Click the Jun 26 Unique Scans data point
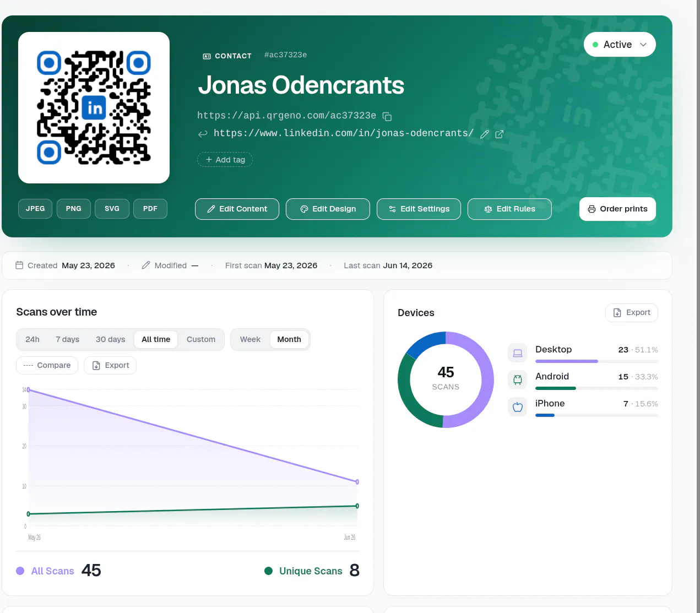The width and height of the screenshot is (700, 613). pyautogui.click(x=357, y=506)
